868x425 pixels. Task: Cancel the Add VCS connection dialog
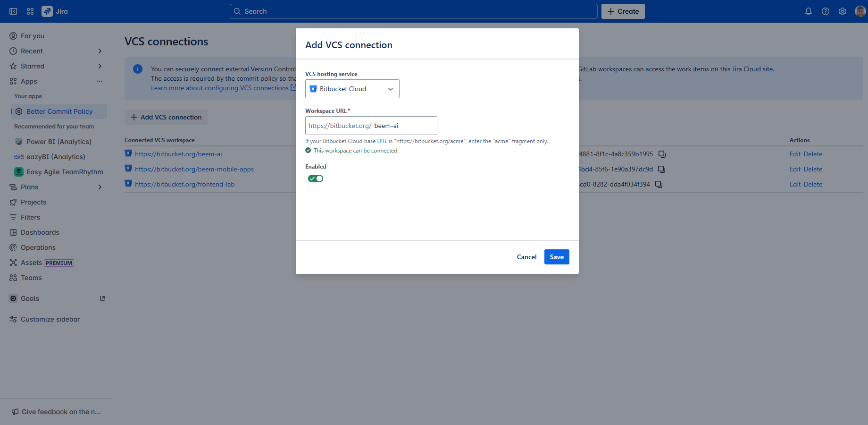point(526,257)
